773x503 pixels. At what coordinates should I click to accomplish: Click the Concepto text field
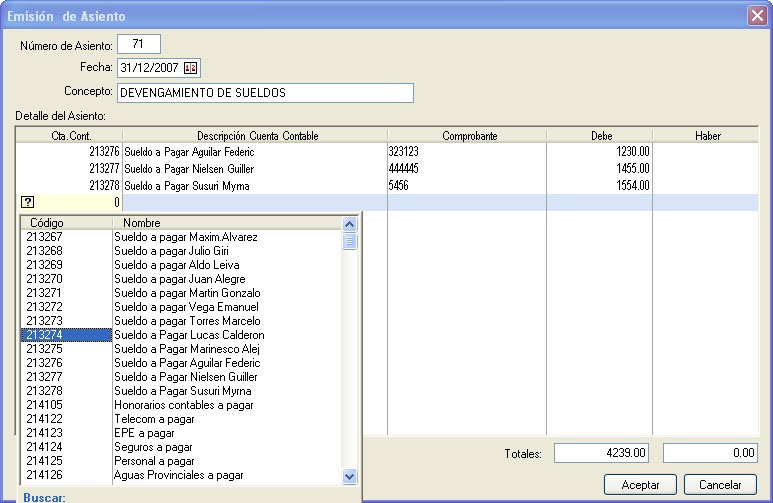coord(265,92)
